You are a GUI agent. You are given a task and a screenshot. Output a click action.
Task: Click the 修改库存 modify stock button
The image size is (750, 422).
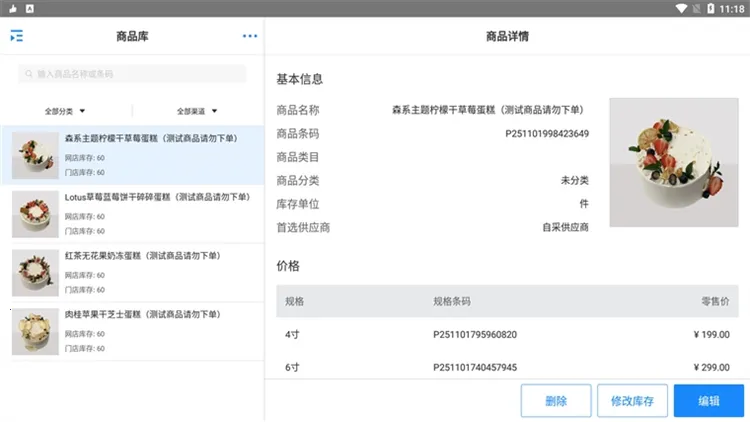point(632,400)
